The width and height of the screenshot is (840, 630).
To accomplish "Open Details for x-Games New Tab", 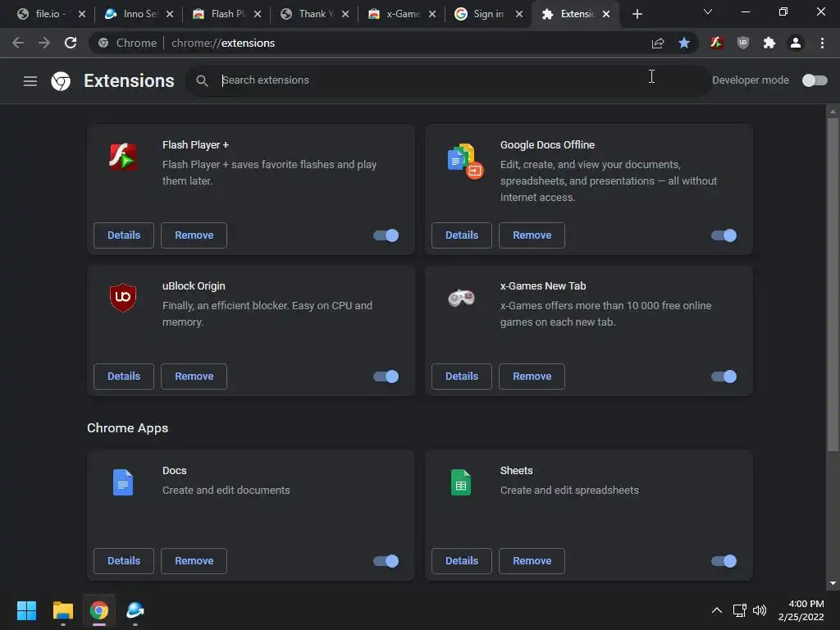I will tap(462, 377).
